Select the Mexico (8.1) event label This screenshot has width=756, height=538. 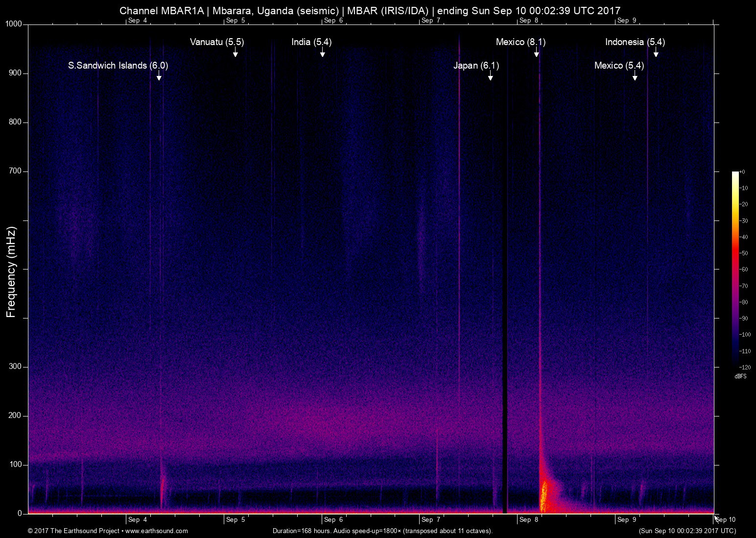[x=520, y=42]
